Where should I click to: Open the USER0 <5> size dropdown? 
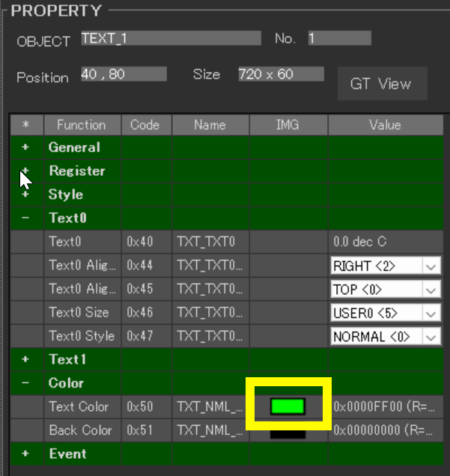431,313
